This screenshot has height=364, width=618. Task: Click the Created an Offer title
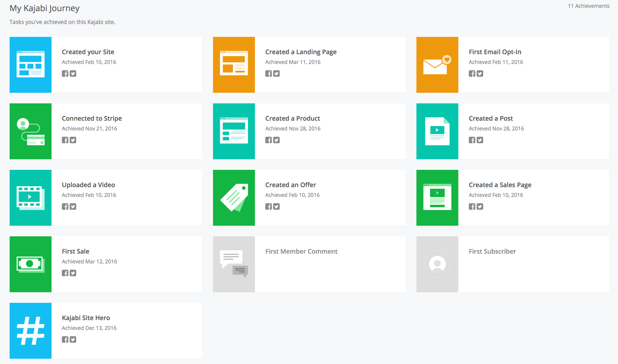click(x=291, y=185)
